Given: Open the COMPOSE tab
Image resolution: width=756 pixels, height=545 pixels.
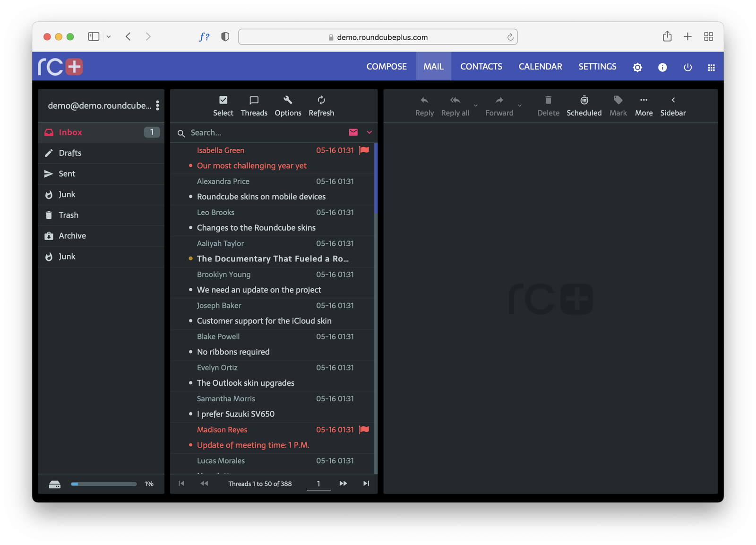Looking at the screenshot, I should [x=387, y=67].
